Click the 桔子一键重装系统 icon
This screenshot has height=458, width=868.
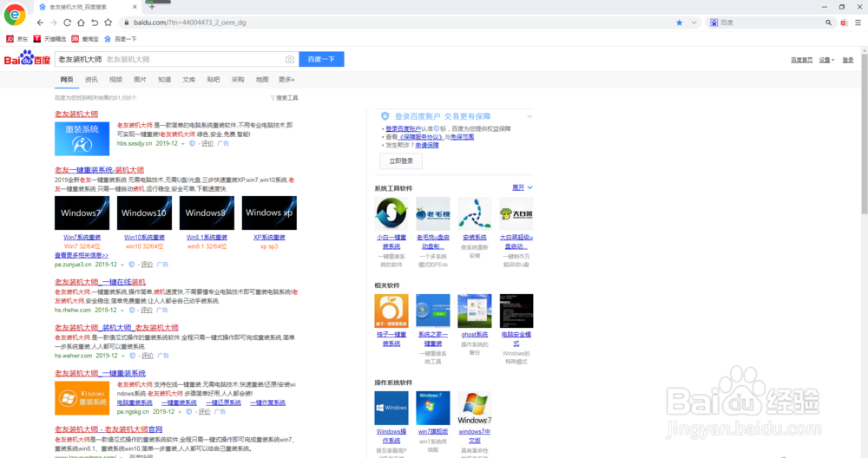[x=391, y=311]
